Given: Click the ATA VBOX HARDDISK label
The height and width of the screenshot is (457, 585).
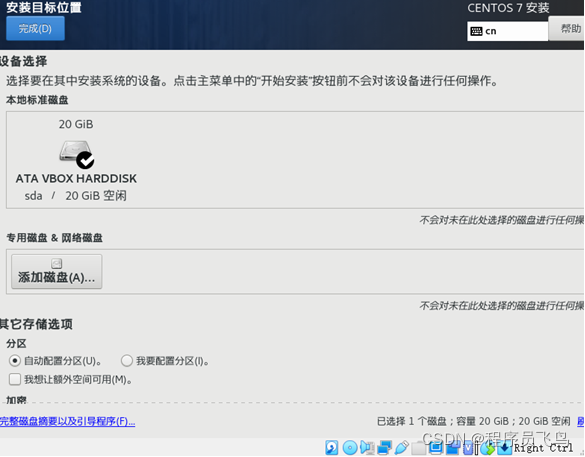Looking at the screenshot, I should point(76,179).
